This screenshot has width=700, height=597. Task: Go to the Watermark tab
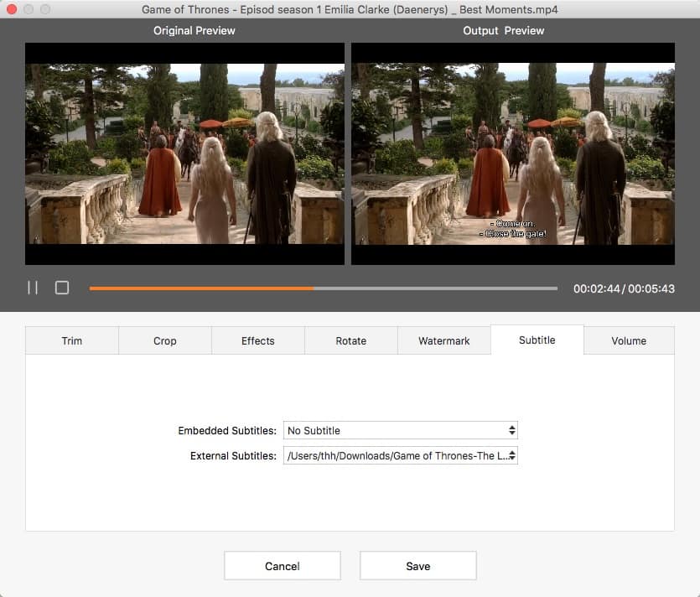[x=444, y=340]
